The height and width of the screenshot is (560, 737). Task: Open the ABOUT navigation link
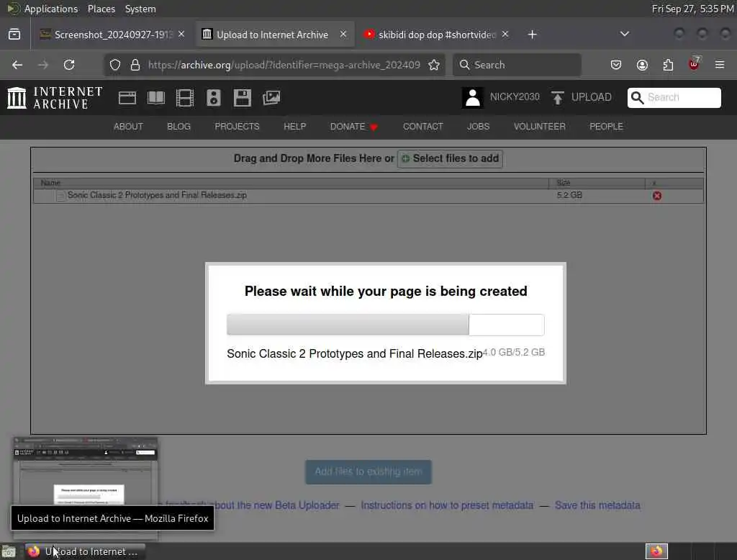(x=128, y=127)
